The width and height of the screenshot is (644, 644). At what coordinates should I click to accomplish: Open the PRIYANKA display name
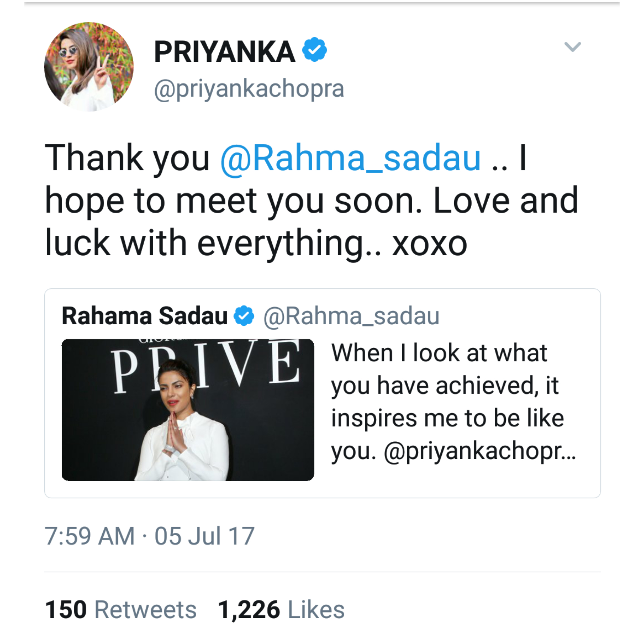pyautogui.click(x=225, y=51)
